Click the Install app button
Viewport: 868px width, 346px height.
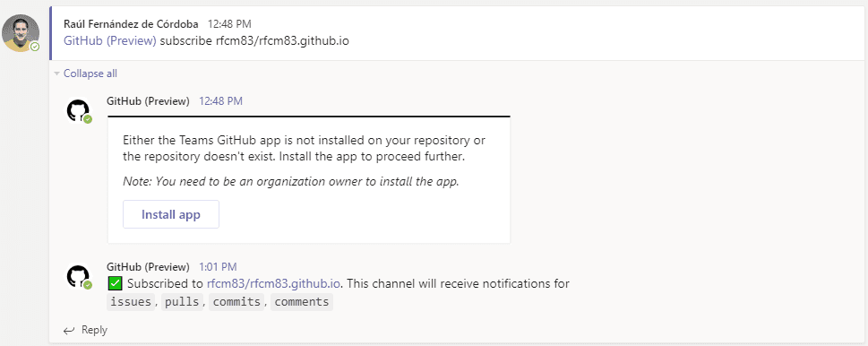[x=171, y=215]
